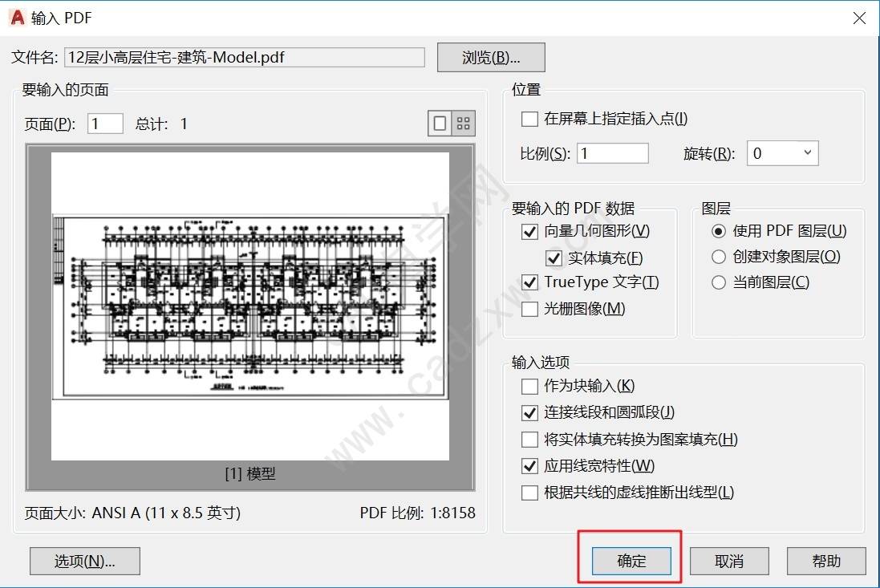Switch to thumbnail grid preview view
Viewport: 880px width, 588px height.
click(464, 124)
